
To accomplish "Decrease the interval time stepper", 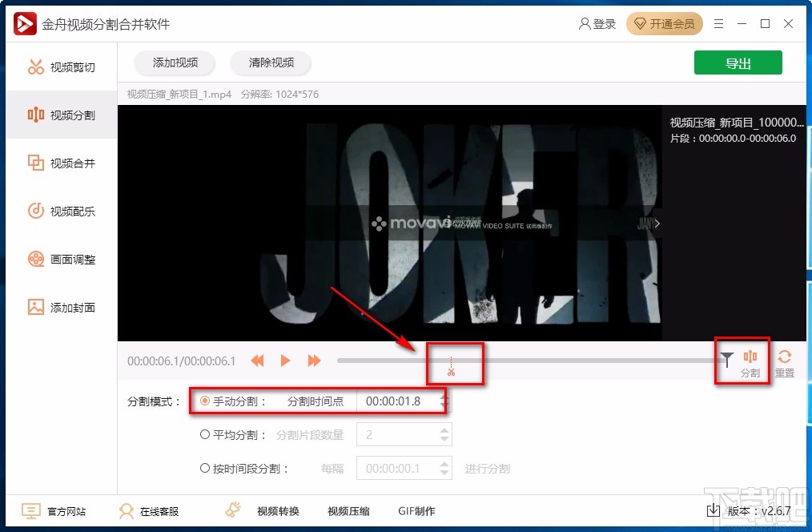I will (444, 474).
